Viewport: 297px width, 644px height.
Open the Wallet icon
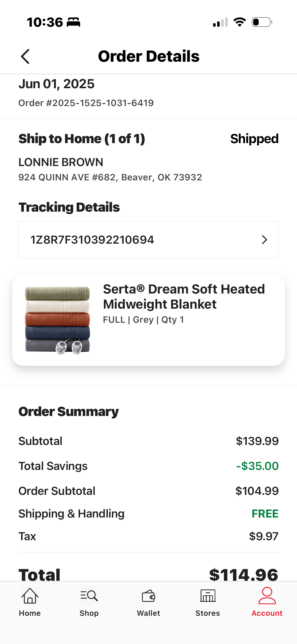pyautogui.click(x=149, y=596)
